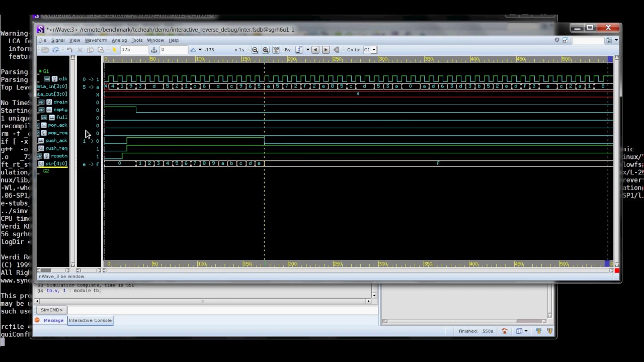
Task: Open the Waveform menu
Action: click(96, 40)
